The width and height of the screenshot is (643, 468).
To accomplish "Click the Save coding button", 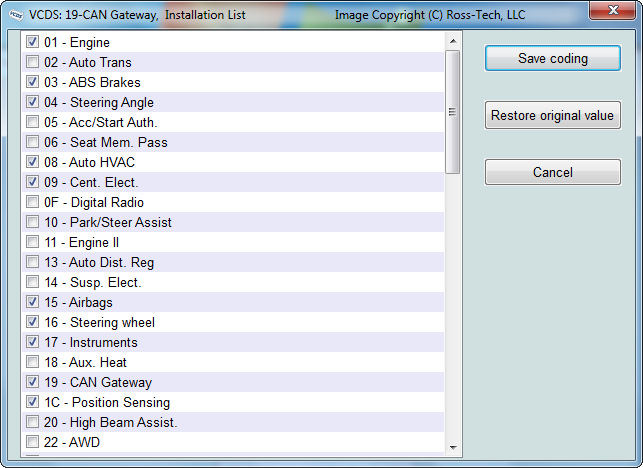I will pos(553,58).
